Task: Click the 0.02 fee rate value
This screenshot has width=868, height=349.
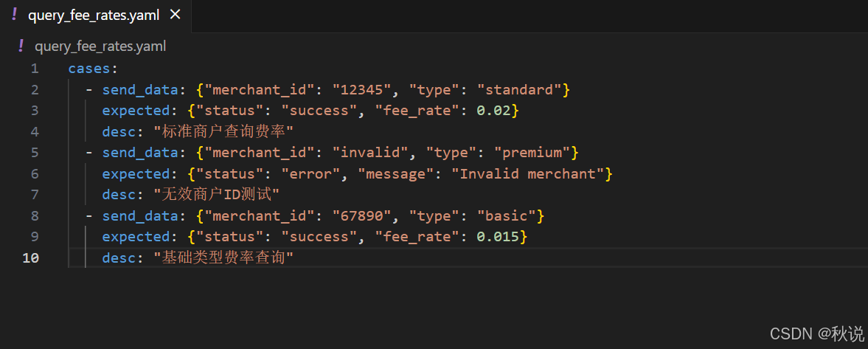Action: pyautogui.click(x=493, y=110)
